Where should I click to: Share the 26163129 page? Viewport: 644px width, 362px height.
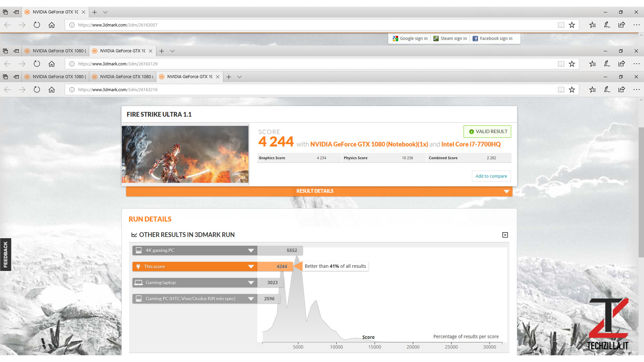(x=622, y=64)
